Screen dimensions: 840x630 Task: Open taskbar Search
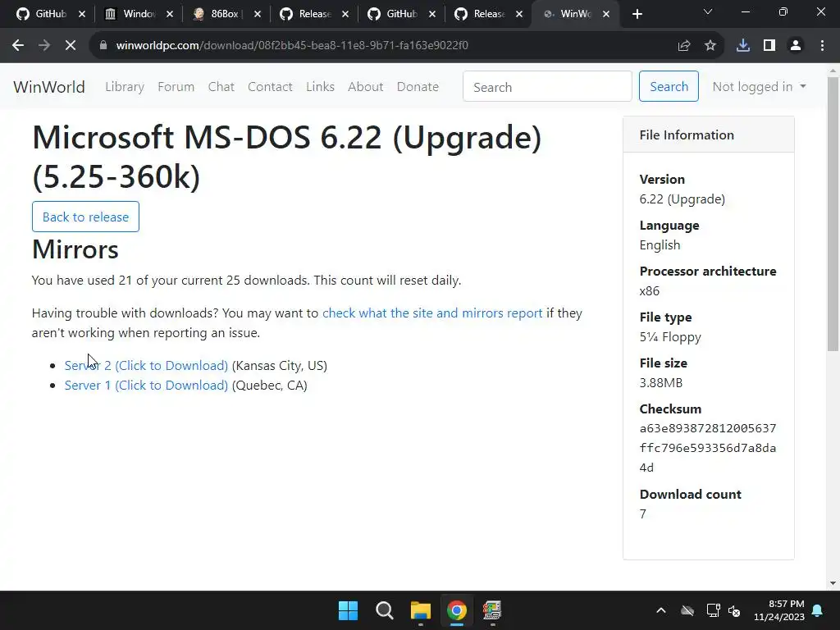(x=384, y=610)
